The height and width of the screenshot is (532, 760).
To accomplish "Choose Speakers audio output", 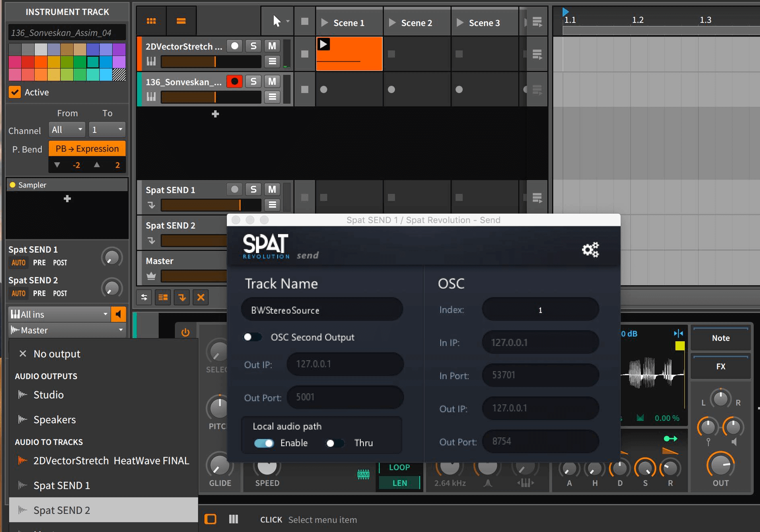I will [54, 419].
